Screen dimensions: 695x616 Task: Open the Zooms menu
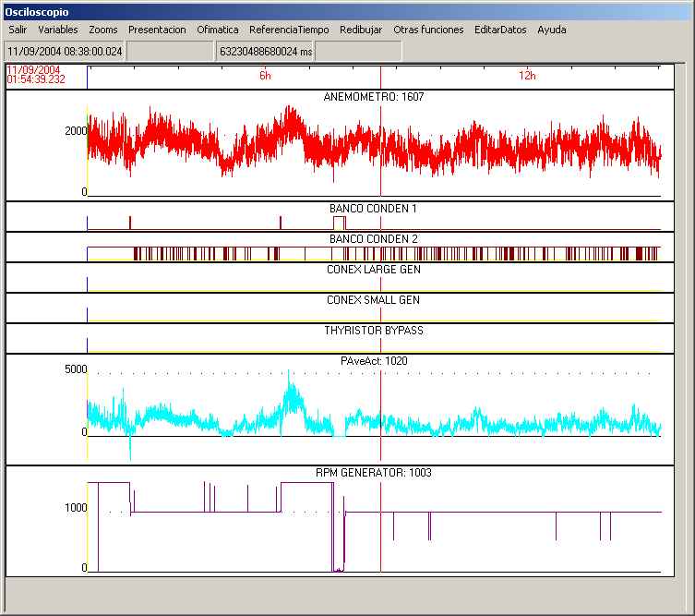coord(103,30)
